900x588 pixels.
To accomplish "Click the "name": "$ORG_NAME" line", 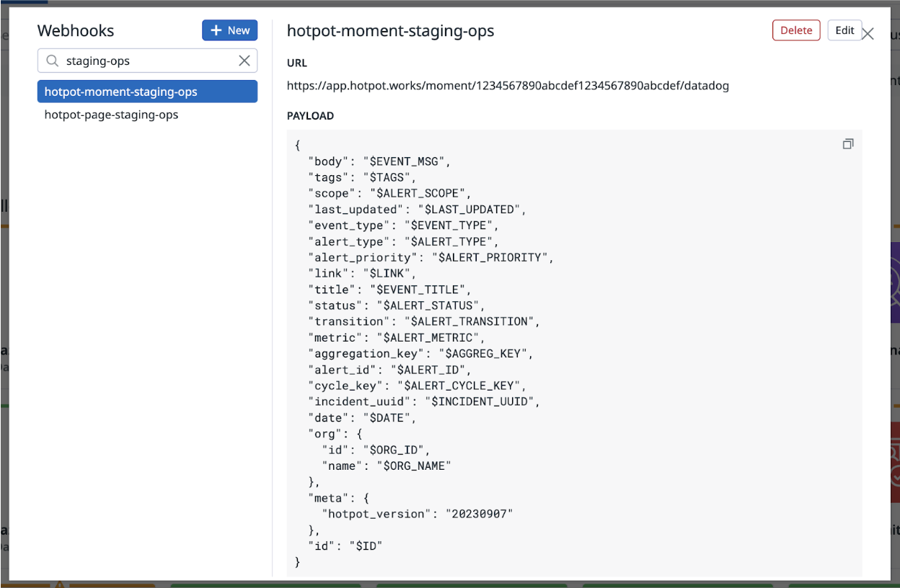I will tap(386, 465).
